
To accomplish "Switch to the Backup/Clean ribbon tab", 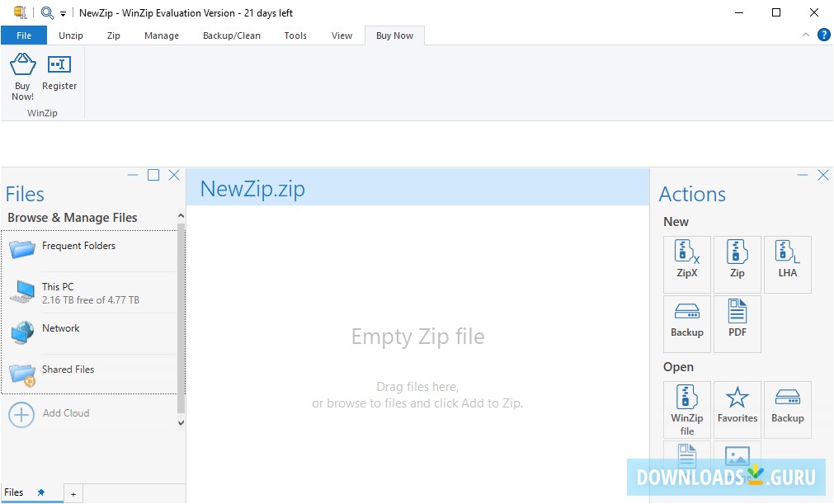I will [231, 35].
